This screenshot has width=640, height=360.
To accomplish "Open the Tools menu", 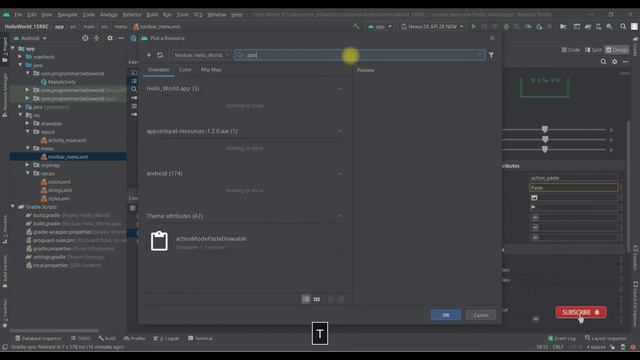I will [182, 15].
